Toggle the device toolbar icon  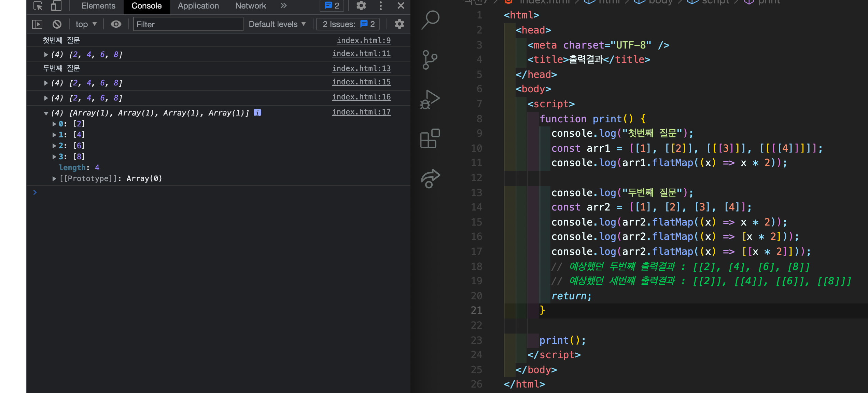56,6
